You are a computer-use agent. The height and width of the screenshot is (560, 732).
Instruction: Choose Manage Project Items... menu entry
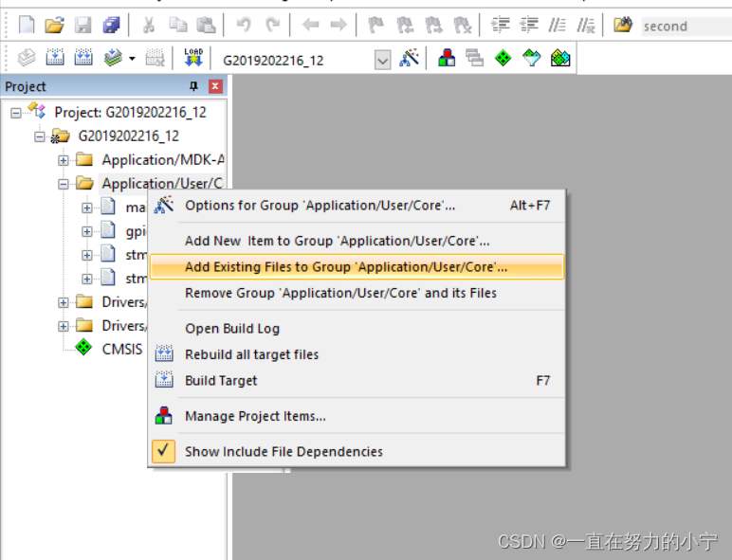[357, 416]
